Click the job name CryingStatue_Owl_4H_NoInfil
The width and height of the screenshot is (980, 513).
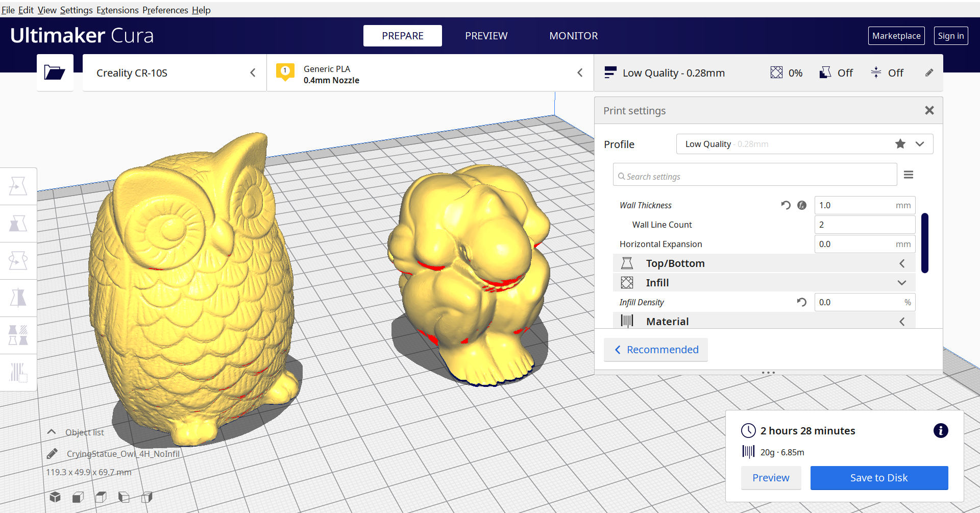(123, 454)
